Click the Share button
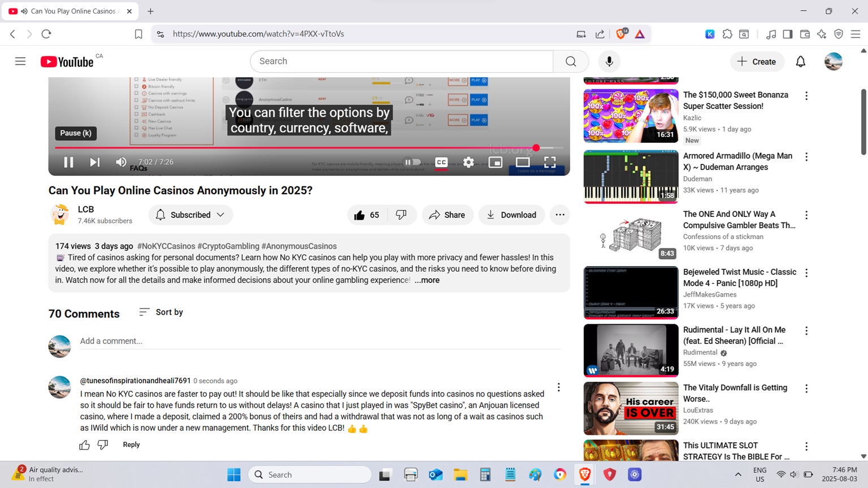This screenshot has height=488, width=868. click(x=447, y=215)
